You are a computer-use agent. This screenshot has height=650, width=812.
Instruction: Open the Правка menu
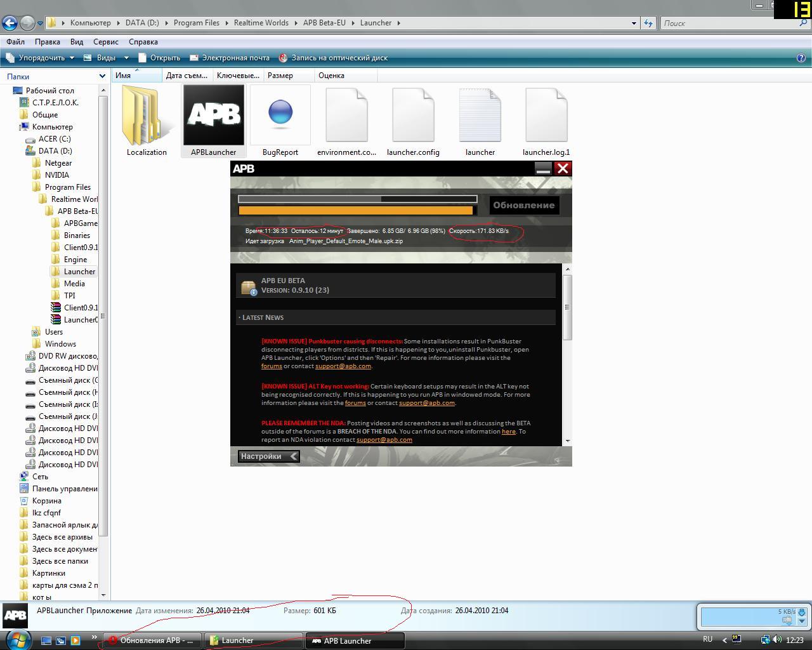point(47,42)
